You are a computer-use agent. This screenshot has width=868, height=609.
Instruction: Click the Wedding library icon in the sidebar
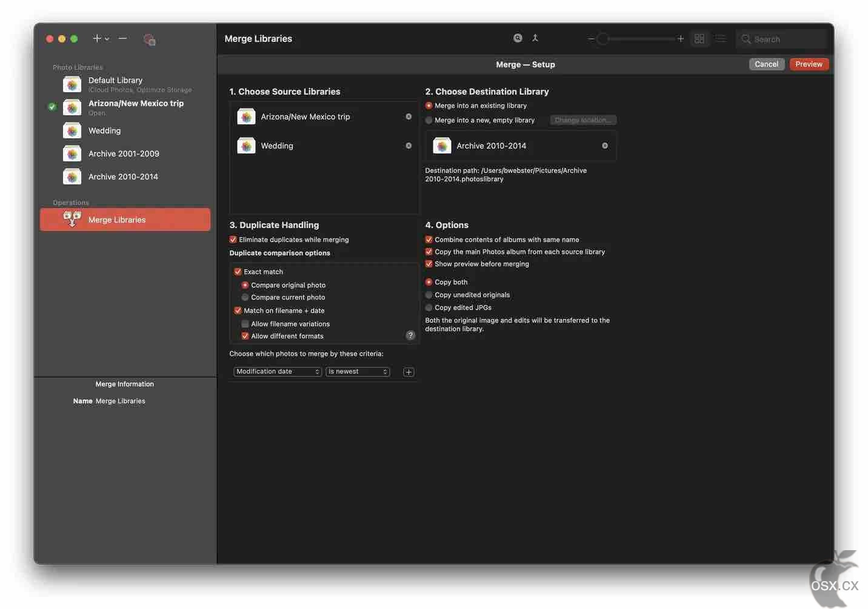point(72,130)
